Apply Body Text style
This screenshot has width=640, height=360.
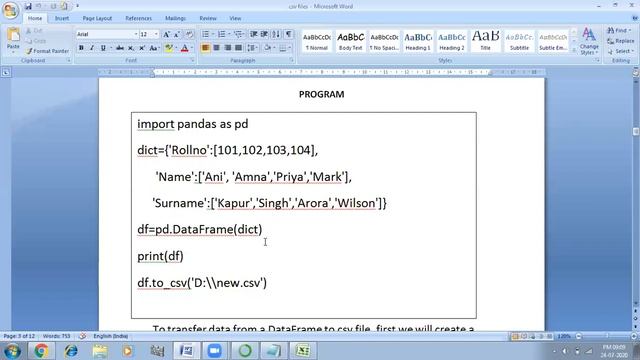[351, 41]
